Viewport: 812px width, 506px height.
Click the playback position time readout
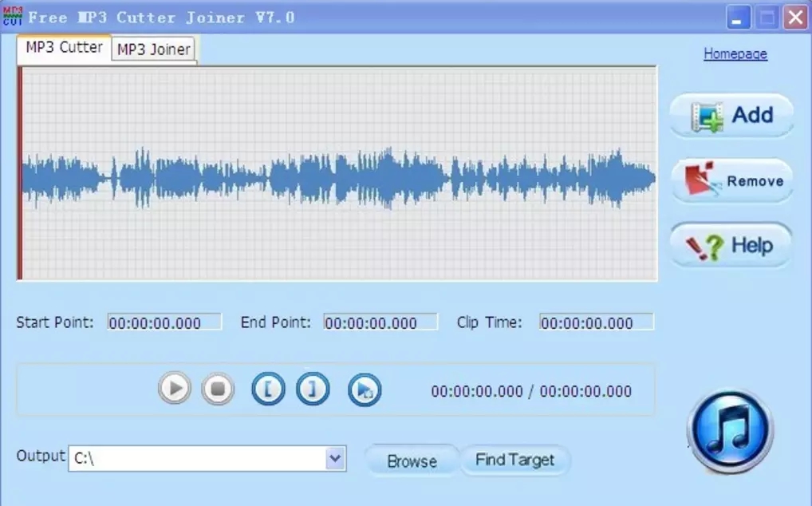pyautogui.click(x=531, y=391)
